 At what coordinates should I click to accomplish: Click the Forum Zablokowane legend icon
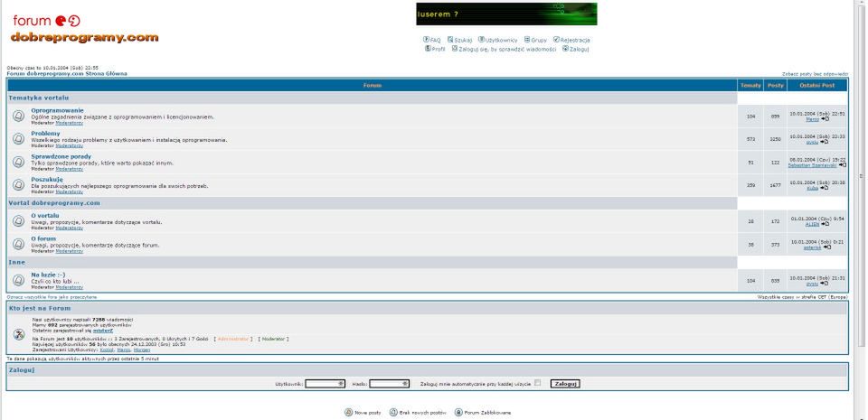click(x=458, y=412)
